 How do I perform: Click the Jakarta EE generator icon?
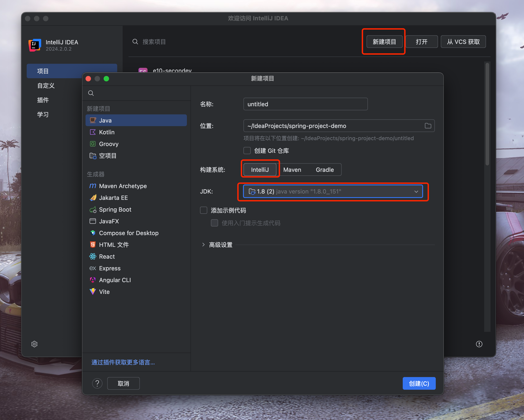(x=93, y=198)
